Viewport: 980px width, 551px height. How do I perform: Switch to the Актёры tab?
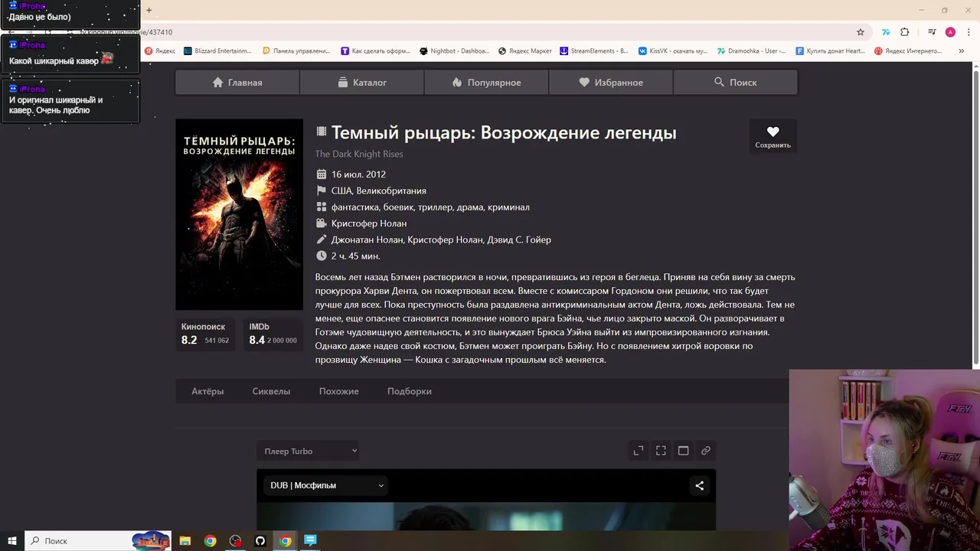[x=207, y=391]
